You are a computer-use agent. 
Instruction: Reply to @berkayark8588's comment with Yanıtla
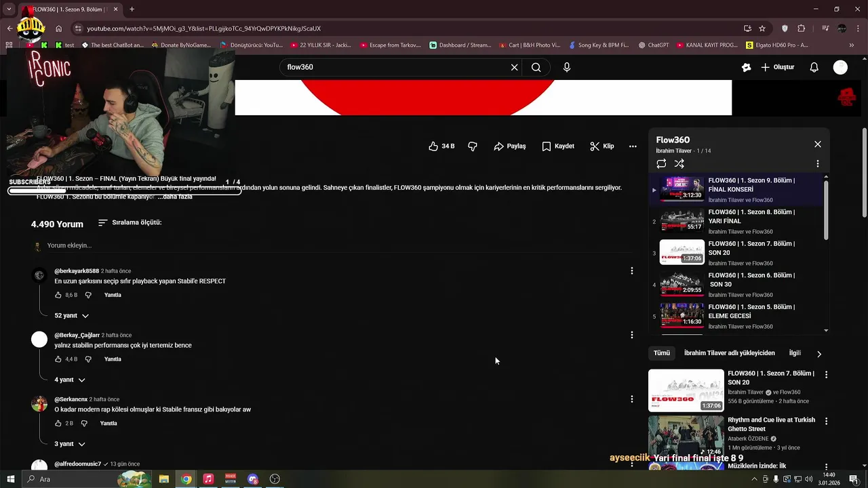click(113, 296)
